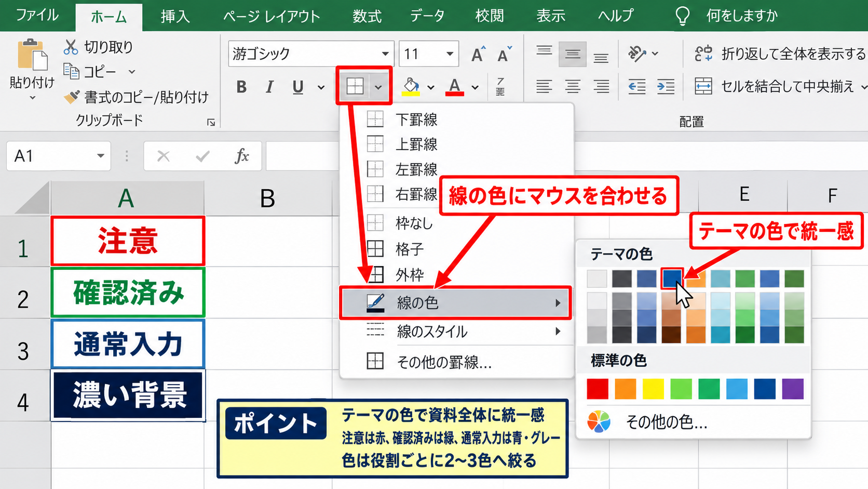Viewport: 868px width, 489px height.
Task: Select 線の色 in the borders menu
Action: [455, 302]
